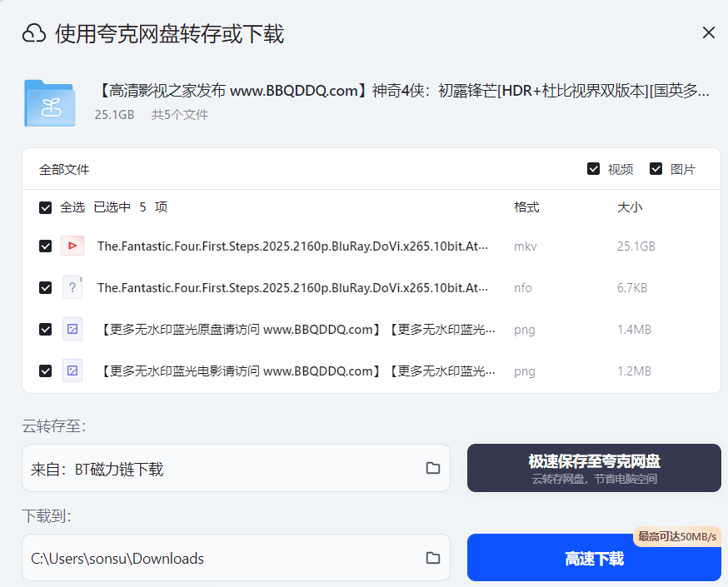Deselect the mkv file checkbox
728x587 pixels.
pyautogui.click(x=46, y=246)
